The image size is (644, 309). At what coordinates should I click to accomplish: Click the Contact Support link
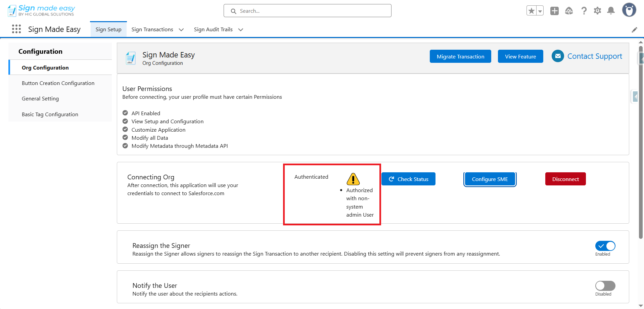coord(594,56)
